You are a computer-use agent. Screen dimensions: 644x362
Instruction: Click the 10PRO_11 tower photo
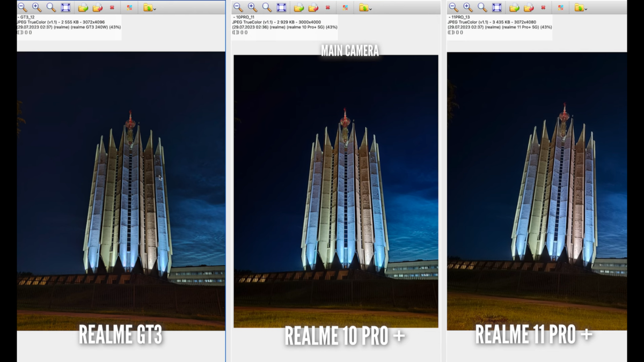pos(336,191)
